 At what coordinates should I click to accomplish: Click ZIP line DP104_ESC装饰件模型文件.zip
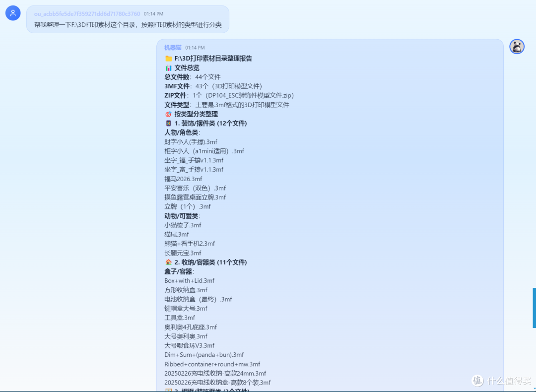[229, 95]
